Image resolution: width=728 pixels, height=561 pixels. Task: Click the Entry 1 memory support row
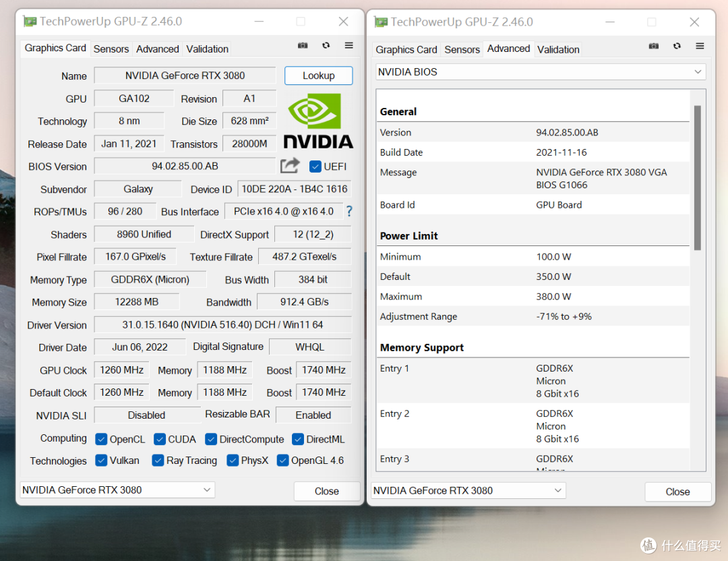(533, 381)
